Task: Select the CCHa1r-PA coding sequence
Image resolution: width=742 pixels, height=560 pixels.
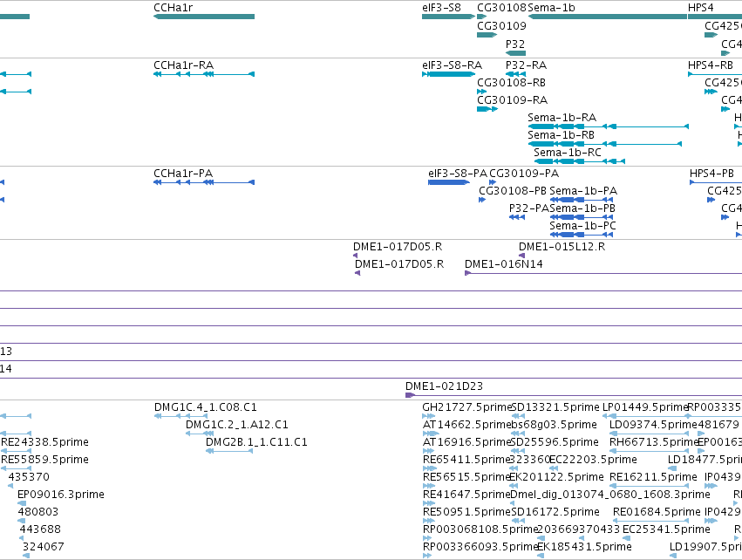Action: point(204,182)
